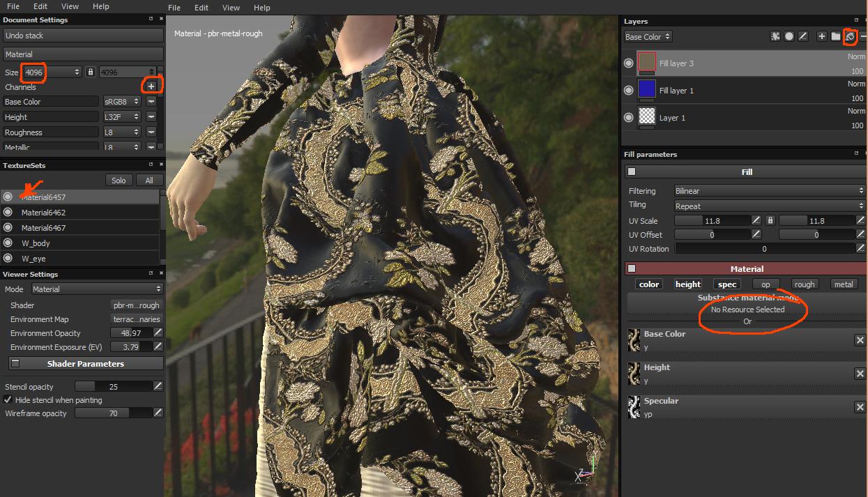Screen dimensions: 868x497
Task: Open the Edit menu in the left menu bar
Action: click(40, 6)
